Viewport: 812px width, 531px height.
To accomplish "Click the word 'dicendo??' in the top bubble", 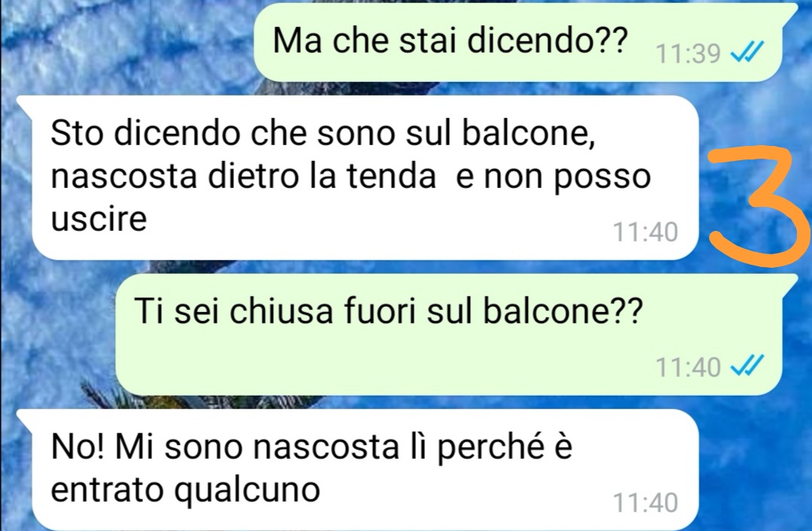I will [547, 41].
